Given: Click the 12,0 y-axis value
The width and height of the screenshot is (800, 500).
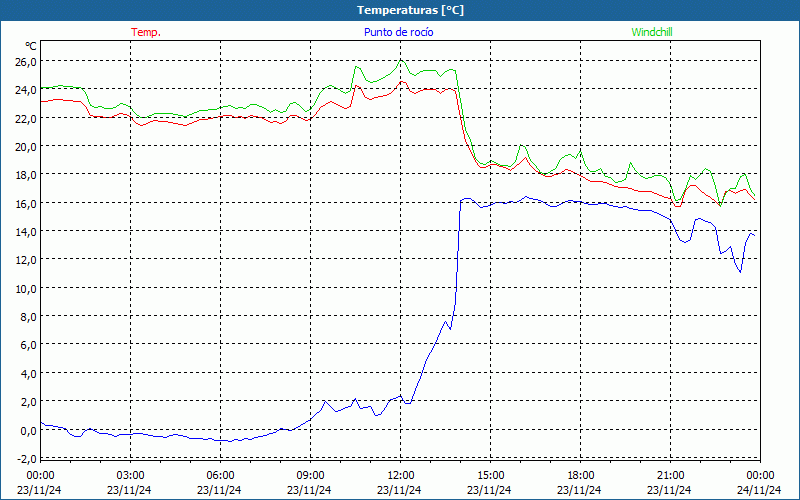Looking at the screenshot, I should (27, 260).
